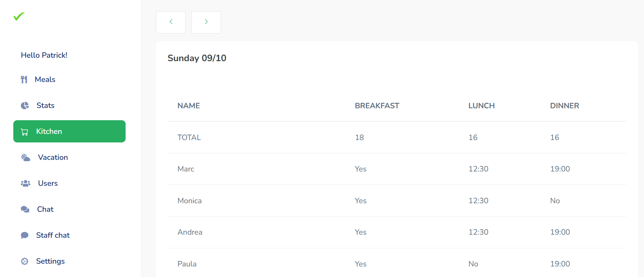Click the Users group icon
Image resolution: width=644 pixels, height=277 pixels.
tap(26, 183)
